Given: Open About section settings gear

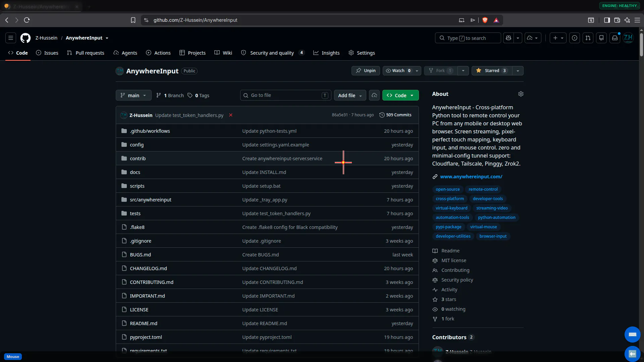Looking at the screenshot, I should (x=521, y=94).
